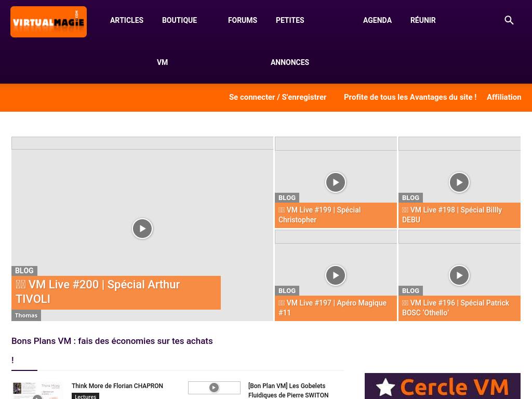The width and height of the screenshot is (532, 399).
Task: Open the Affiliation link
Action: pos(503,97)
